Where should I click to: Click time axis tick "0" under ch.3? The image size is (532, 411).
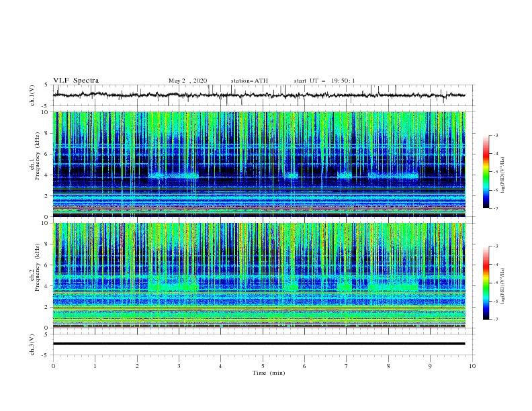(53, 366)
